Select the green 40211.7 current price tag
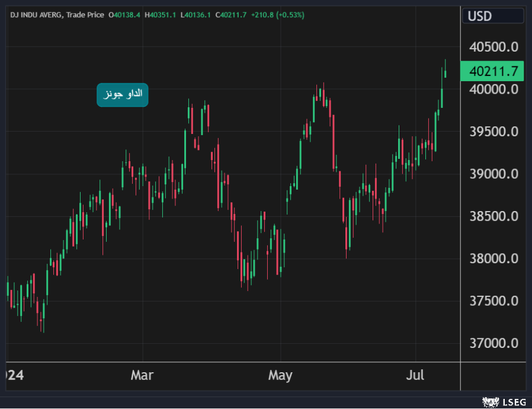532x409 pixels. [x=493, y=72]
